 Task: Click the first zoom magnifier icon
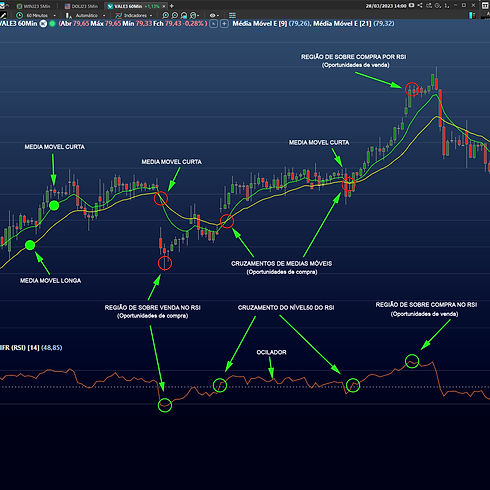pos(165,15)
